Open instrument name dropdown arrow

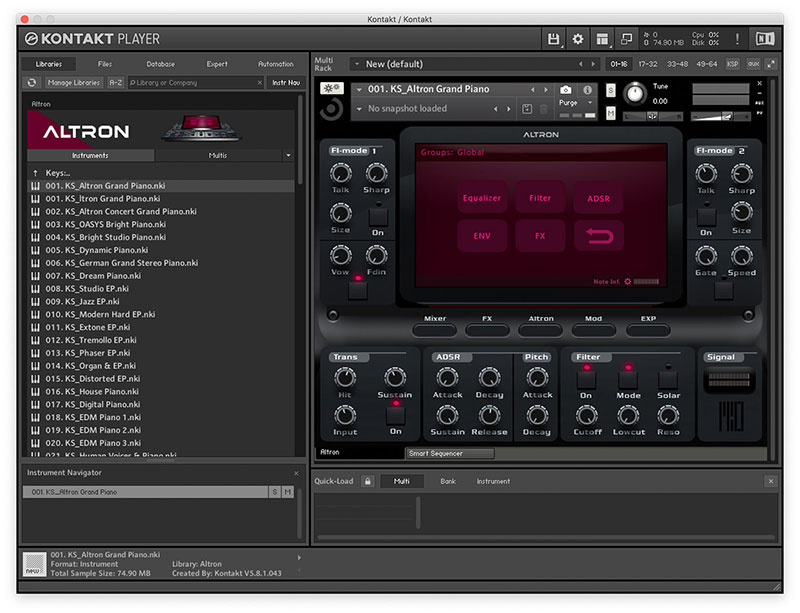(359, 89)
